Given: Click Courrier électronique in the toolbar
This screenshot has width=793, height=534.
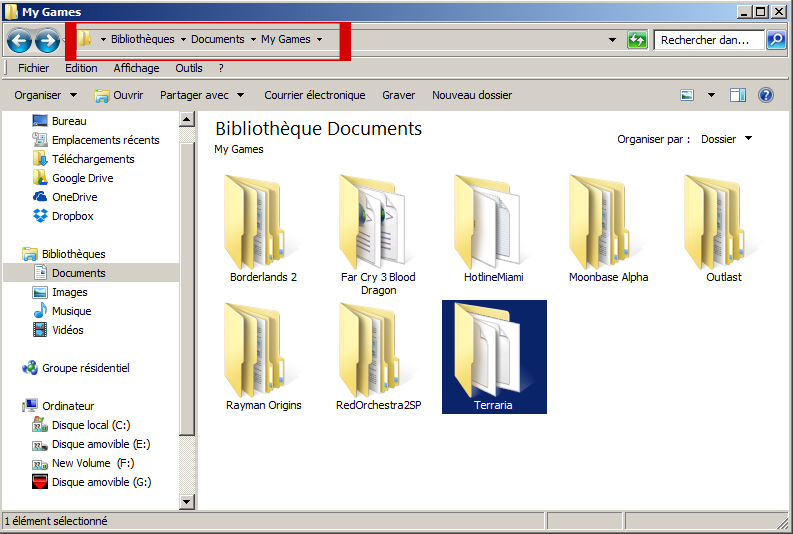Looking at the screenshot, I should pos(315,95).
